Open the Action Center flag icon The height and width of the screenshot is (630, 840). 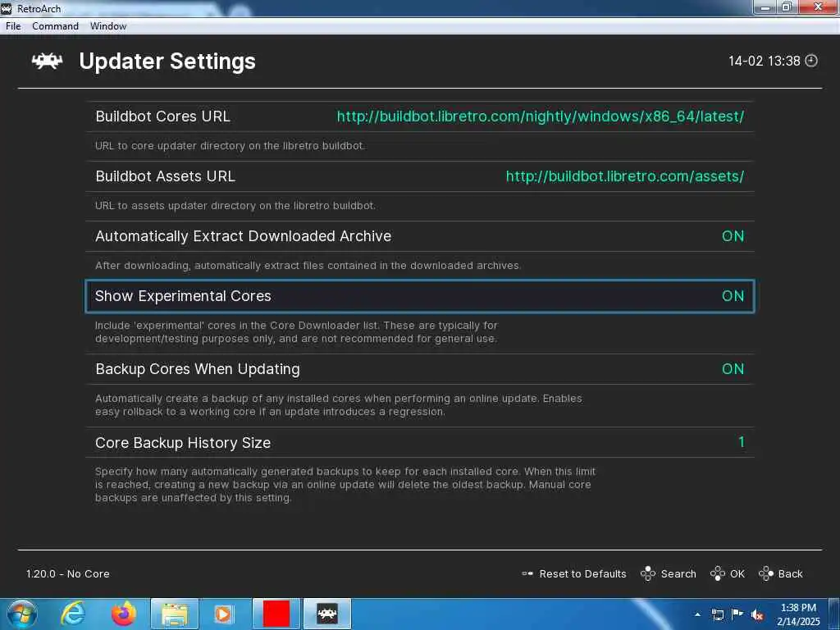737,614
